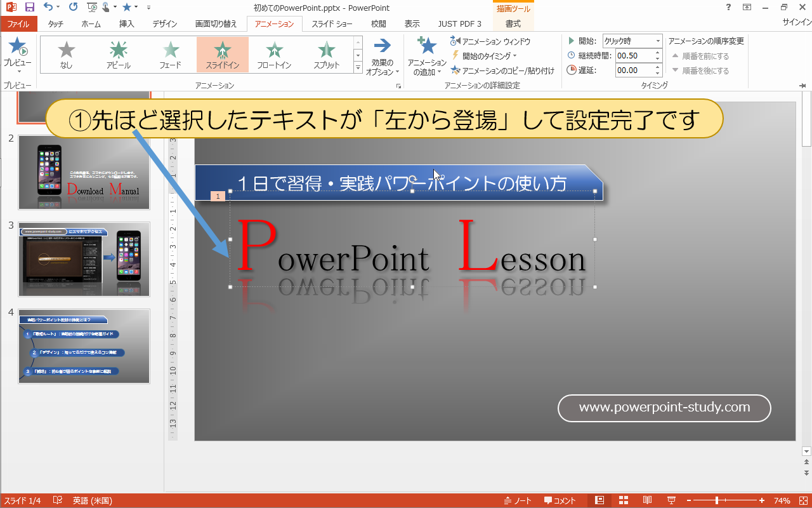Click the Redo/Repeat icon

(73, 8)
